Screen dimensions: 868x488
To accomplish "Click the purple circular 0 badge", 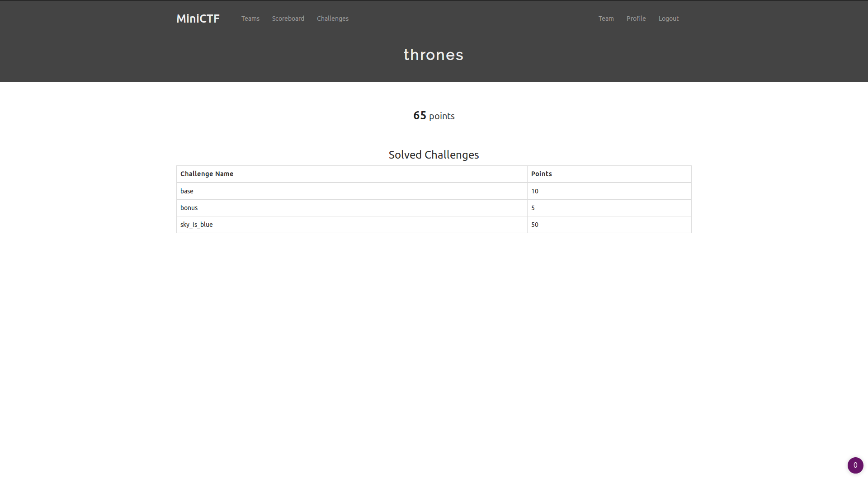I will coord(855,465).
